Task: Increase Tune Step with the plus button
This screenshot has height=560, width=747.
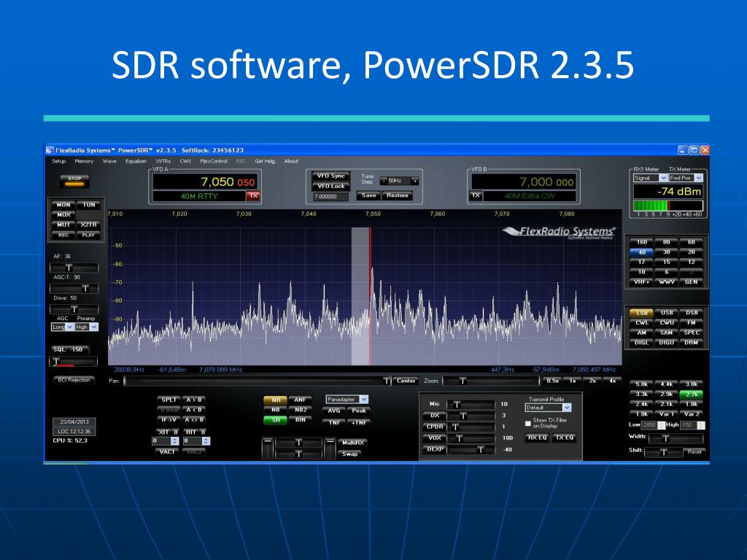Action: 414,181
